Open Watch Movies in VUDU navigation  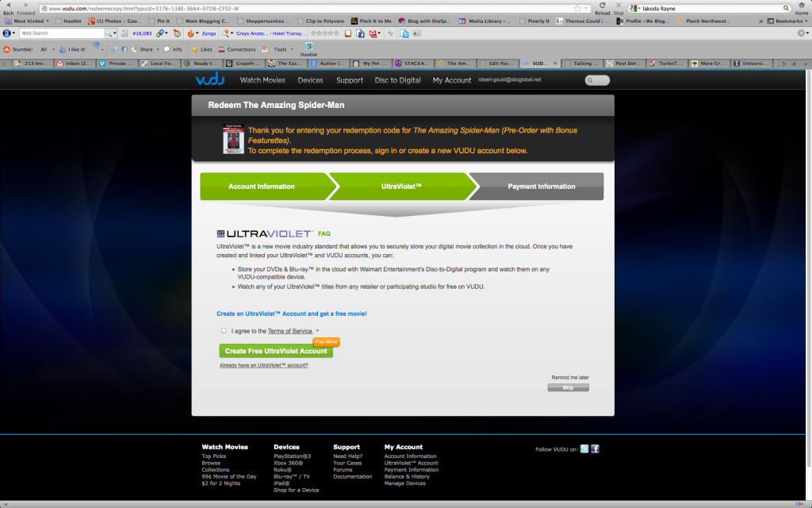[262, 80]
